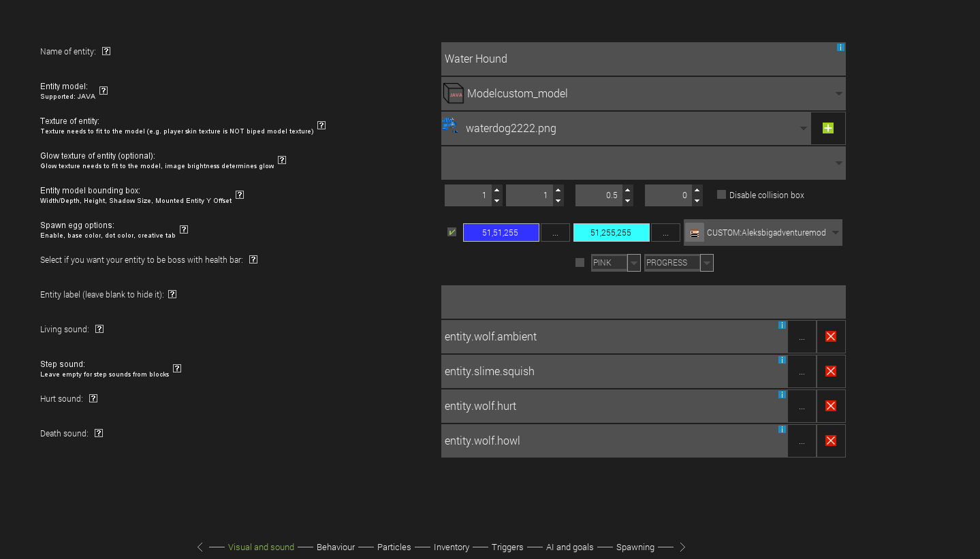980x559 pixels.
Task: Click the Java model icon beside Modelcustom_model
Action: tap(452, 93)
